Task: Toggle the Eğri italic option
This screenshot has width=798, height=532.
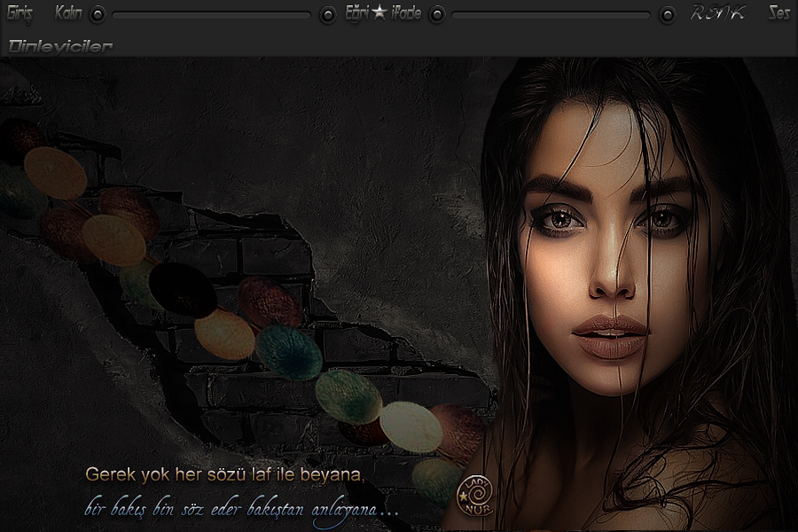Action: click(356, 13)
